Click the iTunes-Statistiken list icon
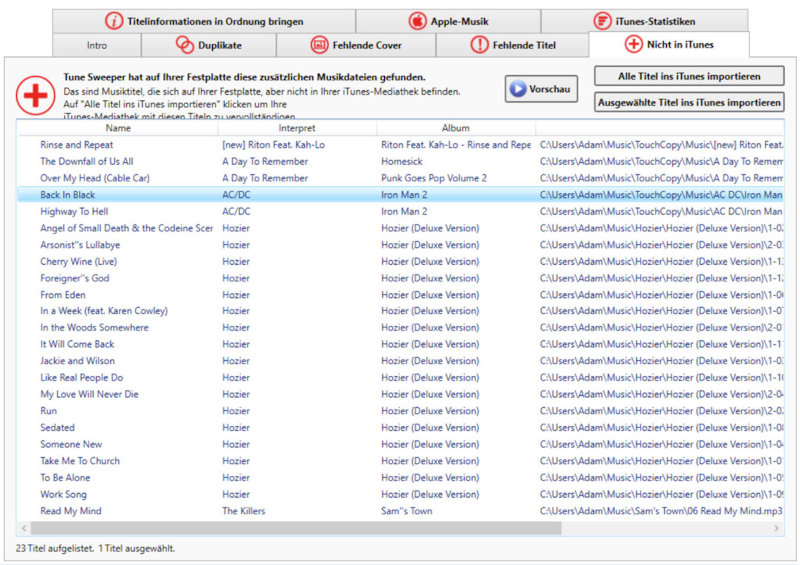This screenshot has height=565, width=800. click(x=602, y=21)
